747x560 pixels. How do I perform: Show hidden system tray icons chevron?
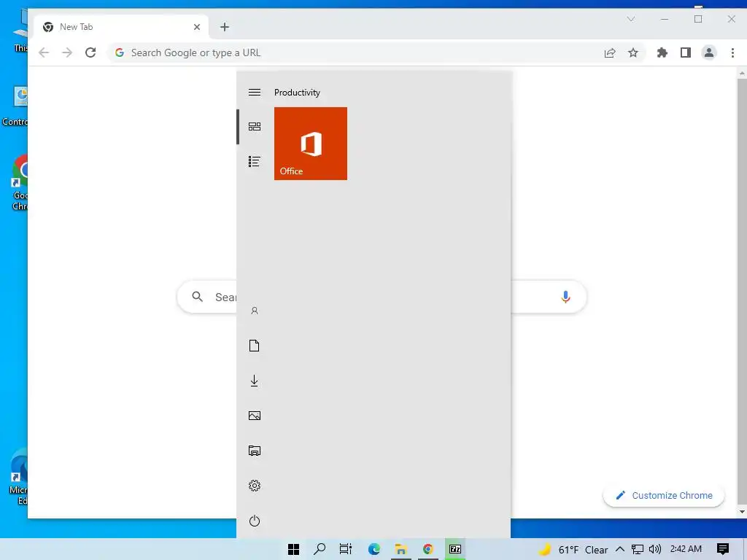point(620,550)
